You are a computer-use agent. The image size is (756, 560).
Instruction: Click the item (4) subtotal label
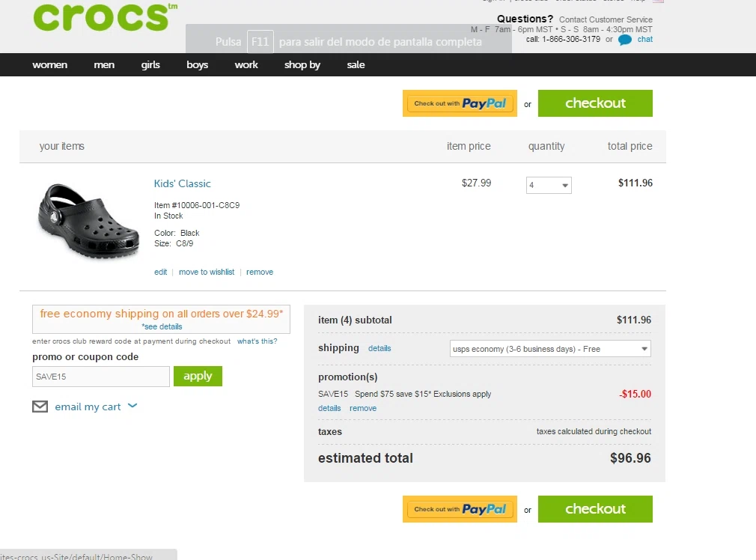pyautogui.click(x=355, y=320)
